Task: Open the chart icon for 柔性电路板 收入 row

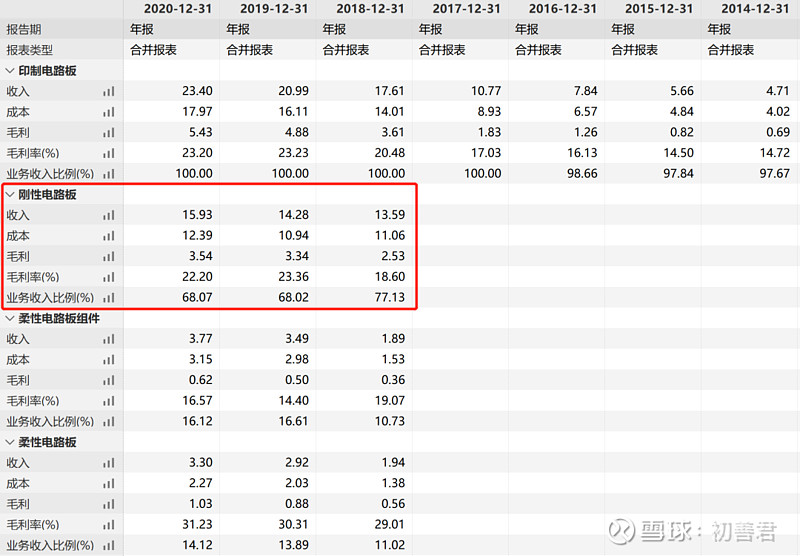Action: coord(109,463)
